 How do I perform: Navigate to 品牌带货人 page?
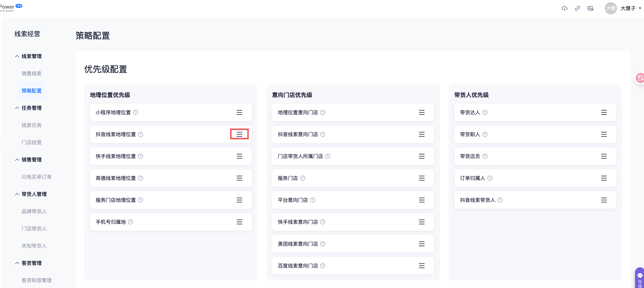[34, 211]
